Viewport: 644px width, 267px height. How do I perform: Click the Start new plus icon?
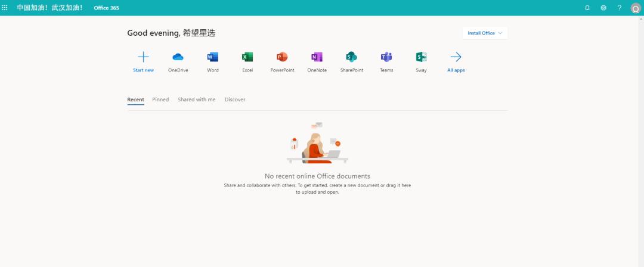pos(143,57)
